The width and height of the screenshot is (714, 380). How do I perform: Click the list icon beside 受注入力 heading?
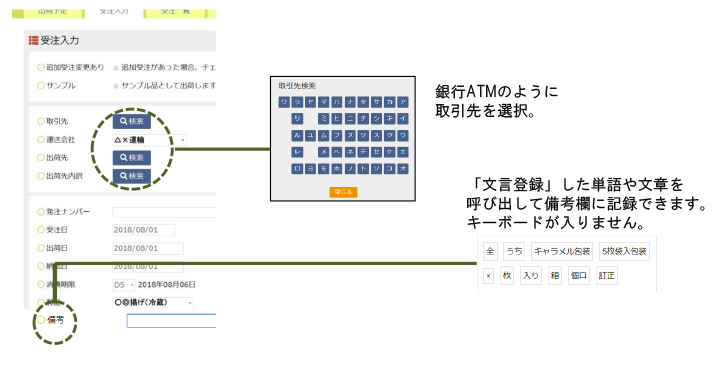[x=33, y=41]
